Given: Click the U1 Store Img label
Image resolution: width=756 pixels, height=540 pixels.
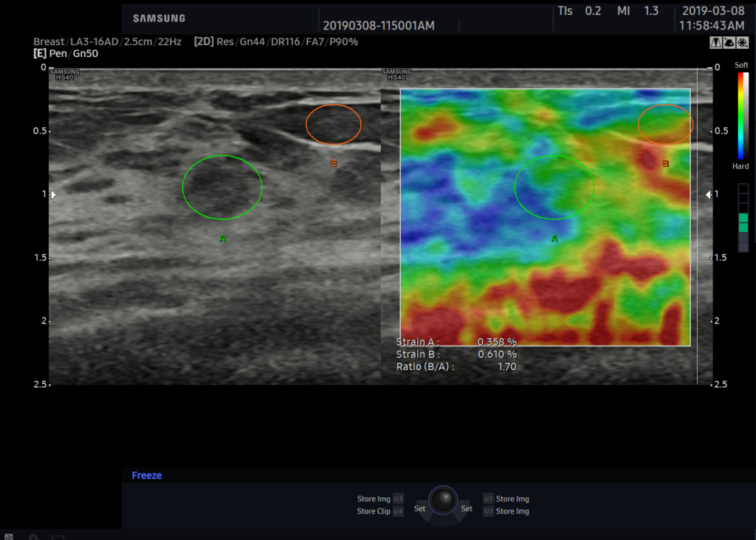Looking at the screenshot, I should point(512,499).
